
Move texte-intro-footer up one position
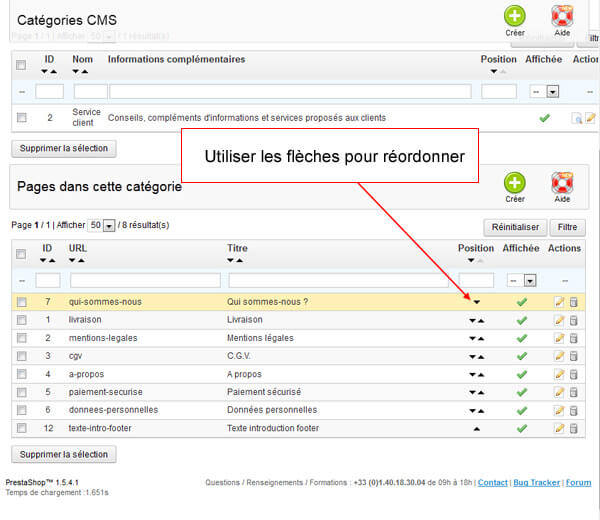[476, 429]
